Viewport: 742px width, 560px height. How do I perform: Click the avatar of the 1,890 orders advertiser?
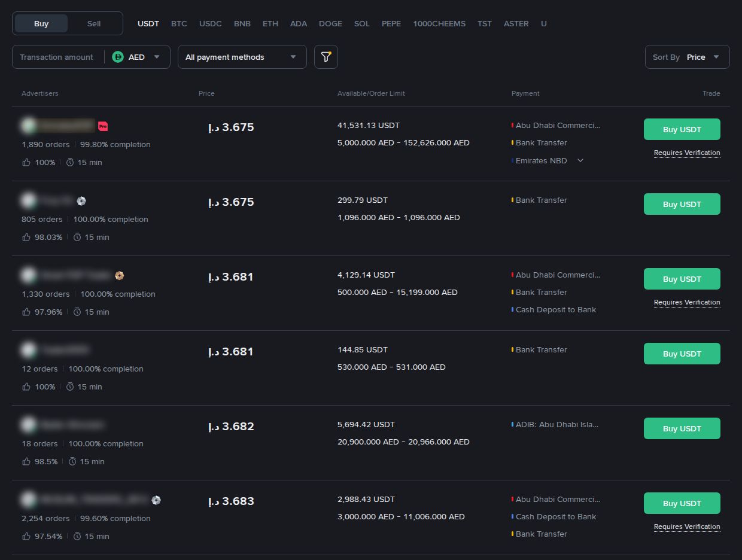[x=28, y=126]
